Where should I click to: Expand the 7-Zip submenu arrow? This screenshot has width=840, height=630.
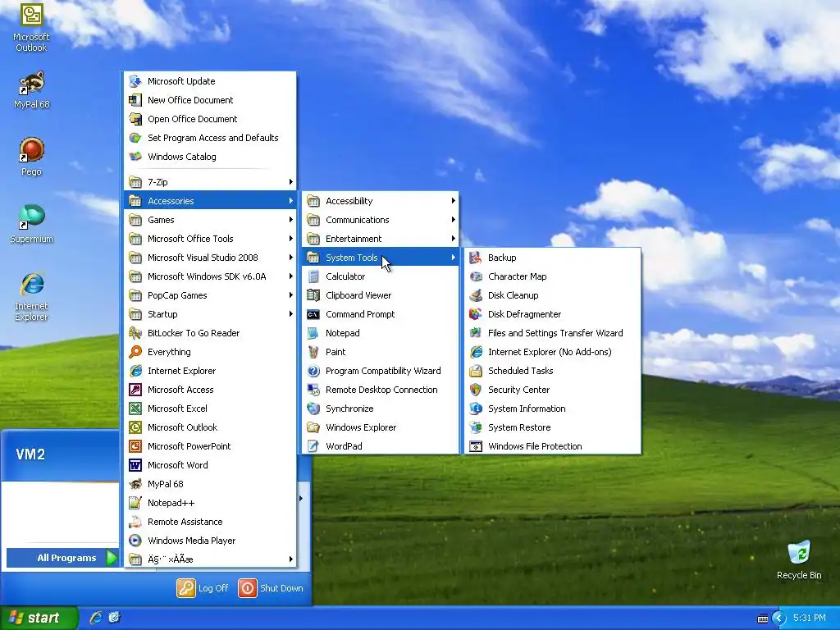click(291, 182)
